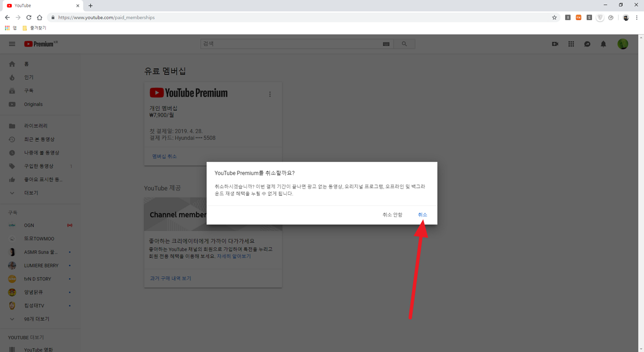
Task: Click the magnifier search button
Action: (404, 44)
